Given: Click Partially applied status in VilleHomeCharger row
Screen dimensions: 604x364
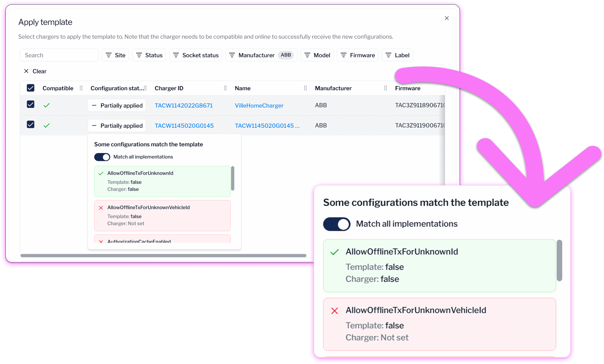Looking at the screenshot, I should [117, 105].
